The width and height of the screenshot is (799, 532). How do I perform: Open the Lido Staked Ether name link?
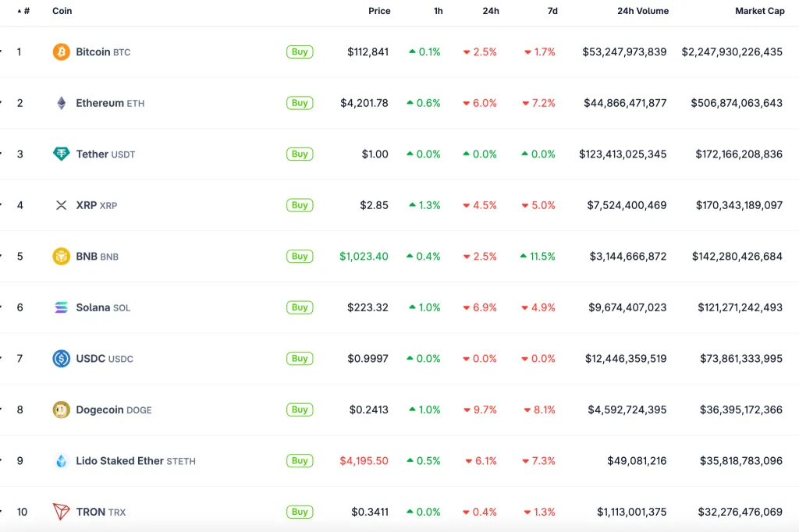[x=119, y=461]
